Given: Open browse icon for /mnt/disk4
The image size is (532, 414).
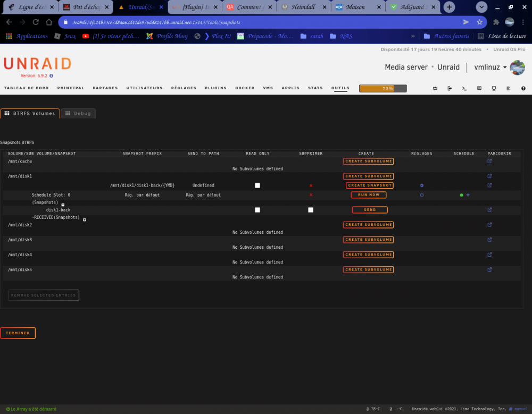Looking at the screenshot, I should pyautogui.click(x=489, y=255).
